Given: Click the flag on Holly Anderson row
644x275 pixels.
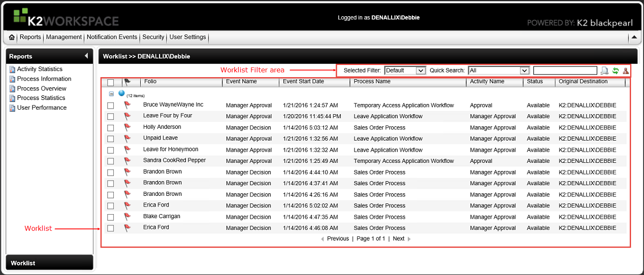Looking at the screenshot, I should pyautogui.click(x=127, y=127).
